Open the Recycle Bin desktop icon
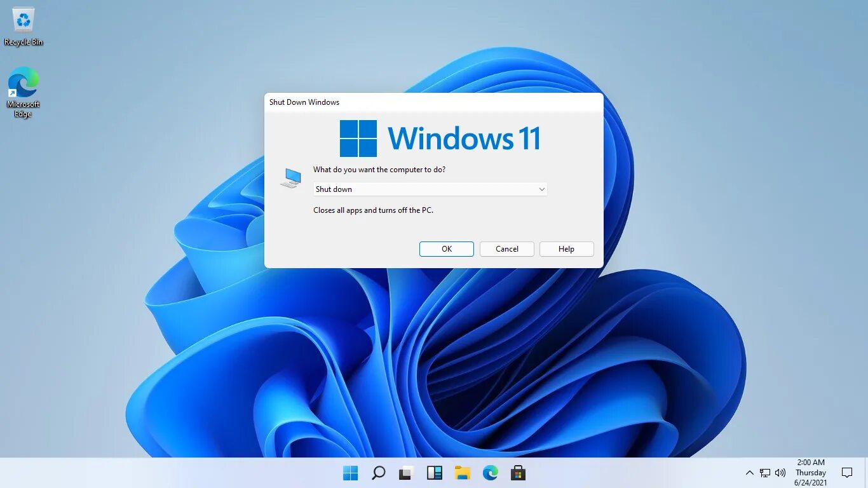 click(24, 27)
